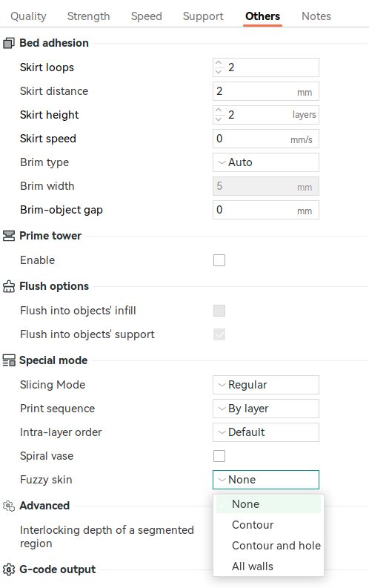Click the Brim width label
369x588 pixels.
click(47, 186)
